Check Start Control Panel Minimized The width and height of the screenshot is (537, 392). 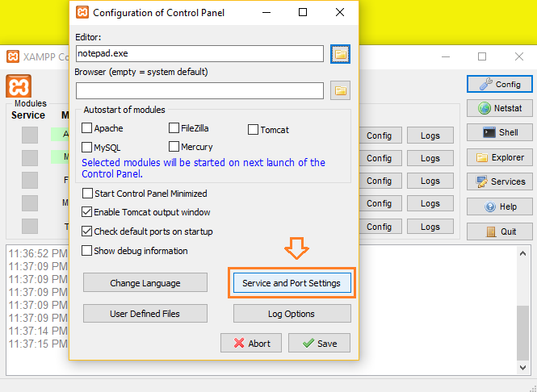point(87,194)
